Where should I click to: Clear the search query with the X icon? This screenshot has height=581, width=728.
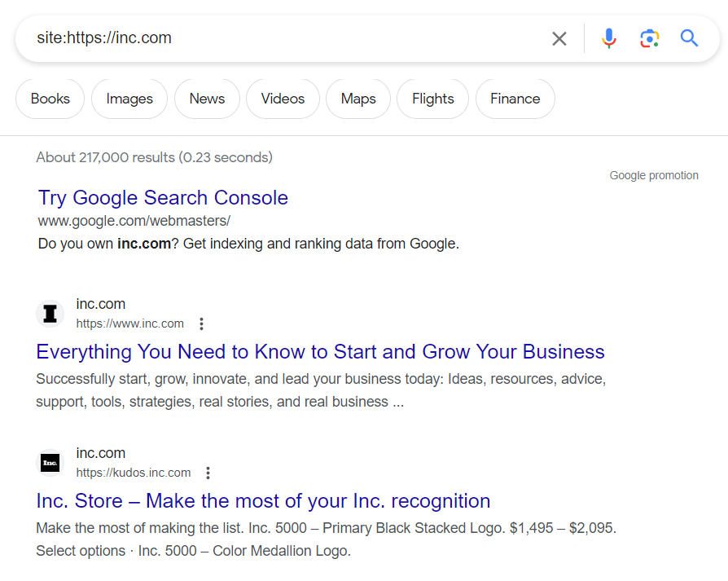tap(559, 38)
